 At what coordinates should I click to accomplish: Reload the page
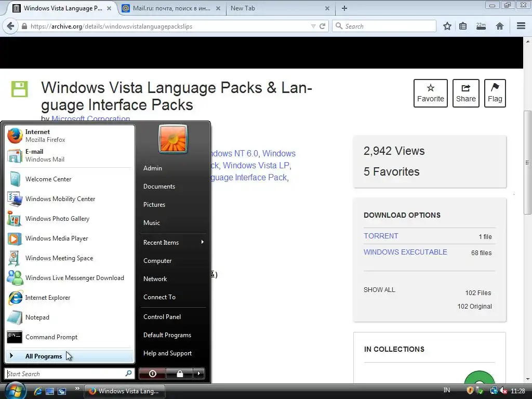point(322,26)
